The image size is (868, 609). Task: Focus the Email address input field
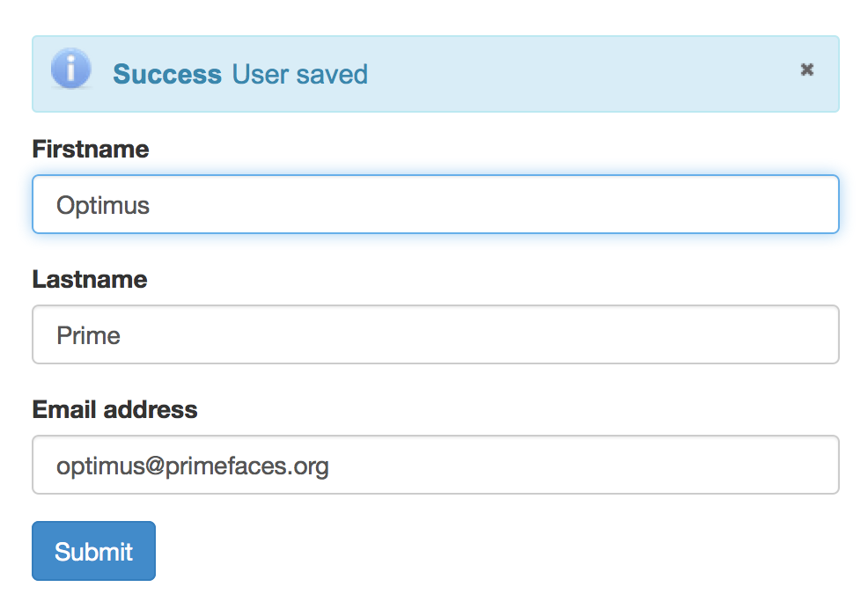(436, 465)
